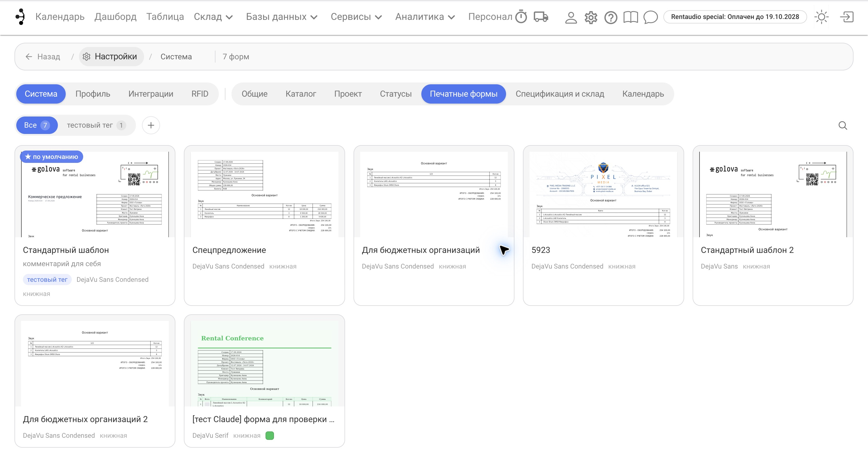Switch to Интеграции tab

pos(151,94)
